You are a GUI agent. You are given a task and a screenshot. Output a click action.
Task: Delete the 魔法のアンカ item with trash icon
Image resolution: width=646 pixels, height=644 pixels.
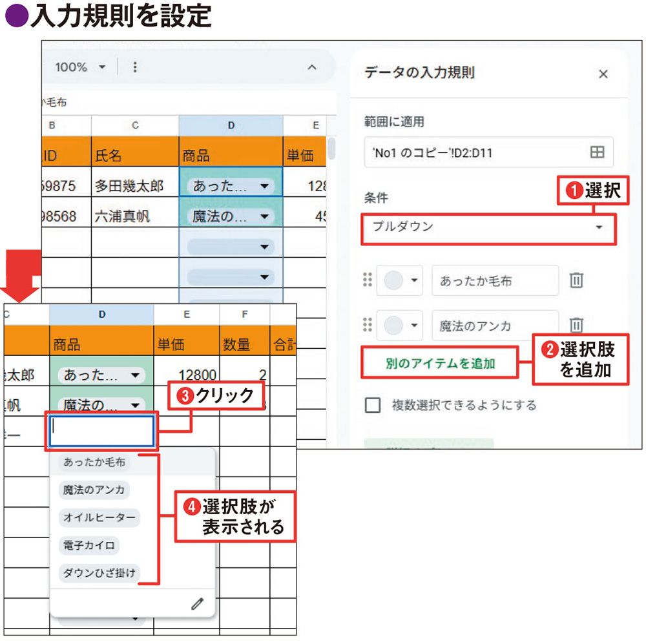point(576,326)
